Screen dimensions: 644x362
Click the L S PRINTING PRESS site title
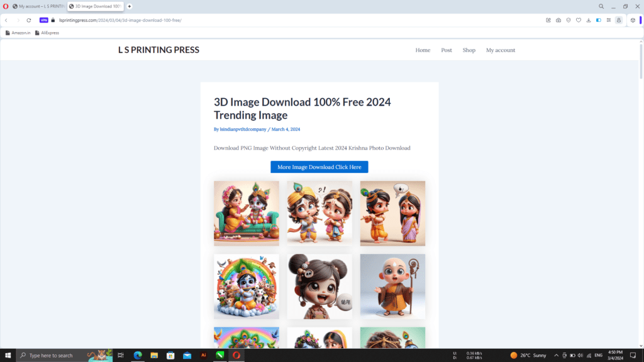click(158, 50)
